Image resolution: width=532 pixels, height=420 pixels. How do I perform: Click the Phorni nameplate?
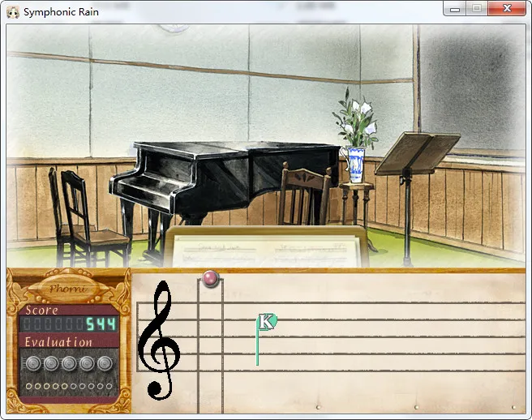(67, 289)
